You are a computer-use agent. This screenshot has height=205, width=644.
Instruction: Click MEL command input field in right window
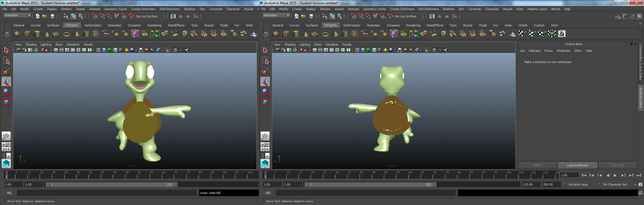pyautogui.click(x=365, y=193)
